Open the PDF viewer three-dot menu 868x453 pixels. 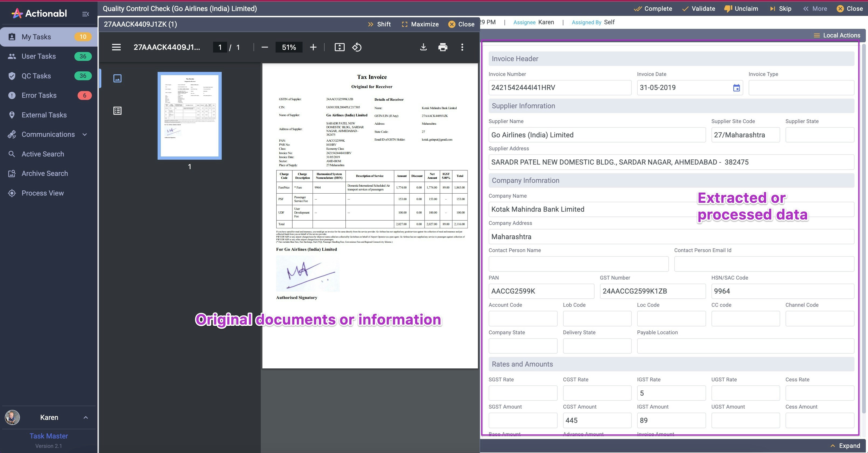coord(462,47)
